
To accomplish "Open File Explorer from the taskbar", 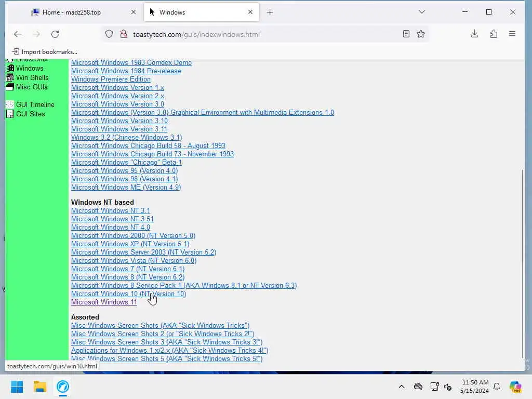I will click(x=39, y=387).
